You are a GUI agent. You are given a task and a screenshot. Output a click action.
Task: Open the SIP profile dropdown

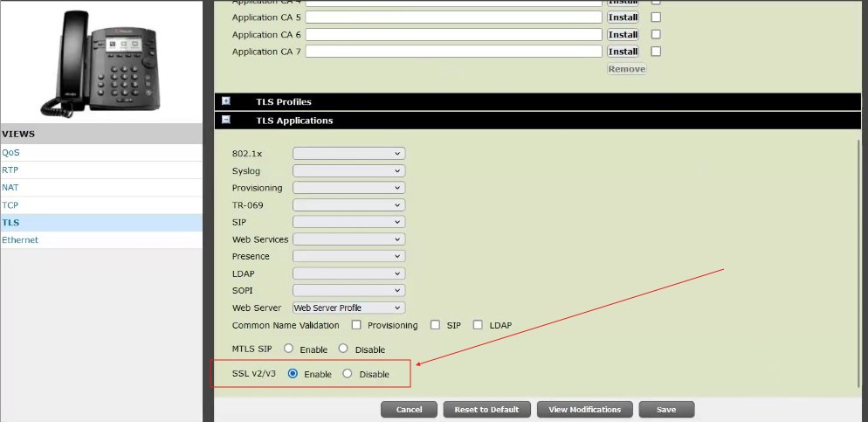click(348, 222)
